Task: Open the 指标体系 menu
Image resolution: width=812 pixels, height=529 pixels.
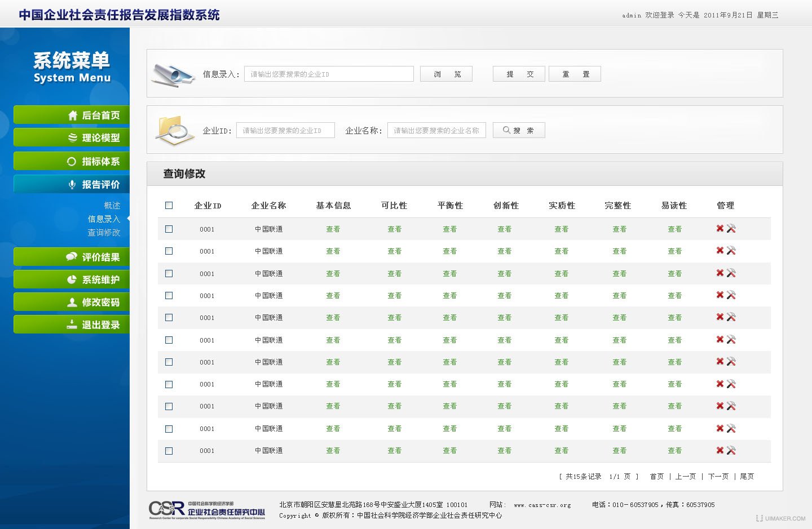Action: 72,161
